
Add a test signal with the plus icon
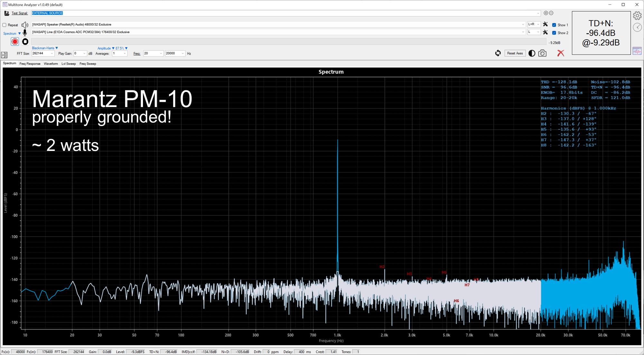tap(546, 13)
